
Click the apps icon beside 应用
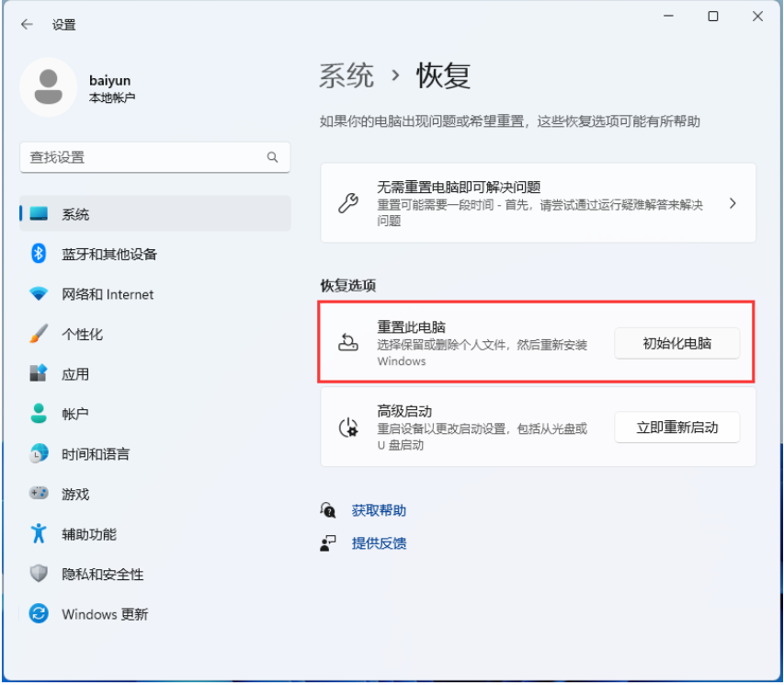pyautogui.click(x=39, y=374)
